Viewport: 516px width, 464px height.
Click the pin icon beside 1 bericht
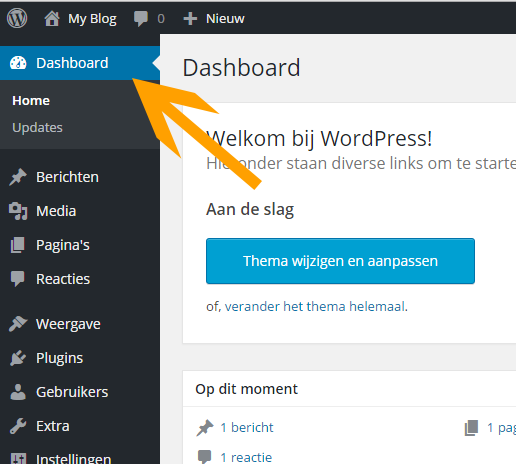click(x=205, y=428)
